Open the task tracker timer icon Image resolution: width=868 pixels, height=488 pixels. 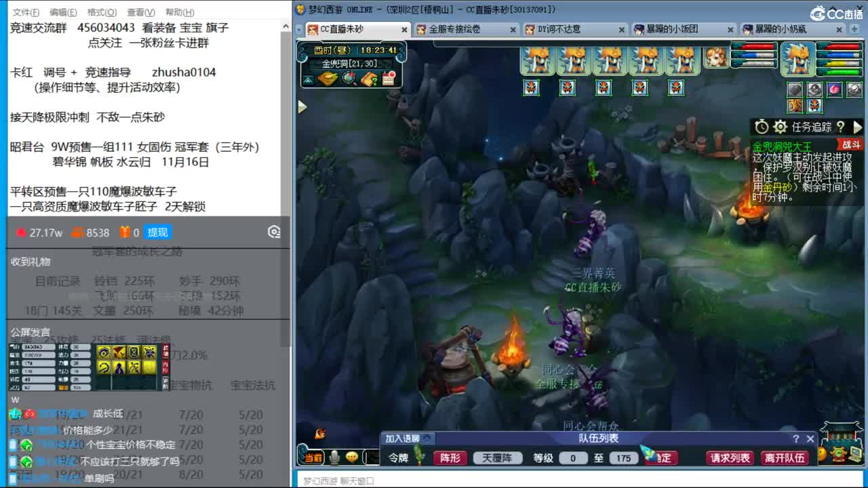click(x=762, y=127)
